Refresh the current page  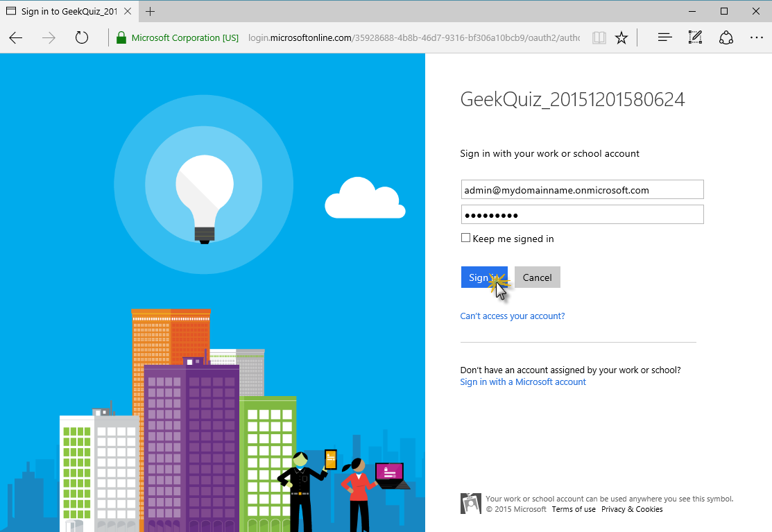point(82,38)
